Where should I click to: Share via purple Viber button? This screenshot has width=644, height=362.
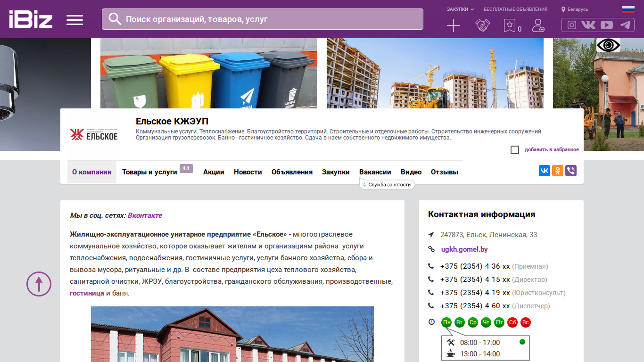[571, 171]
